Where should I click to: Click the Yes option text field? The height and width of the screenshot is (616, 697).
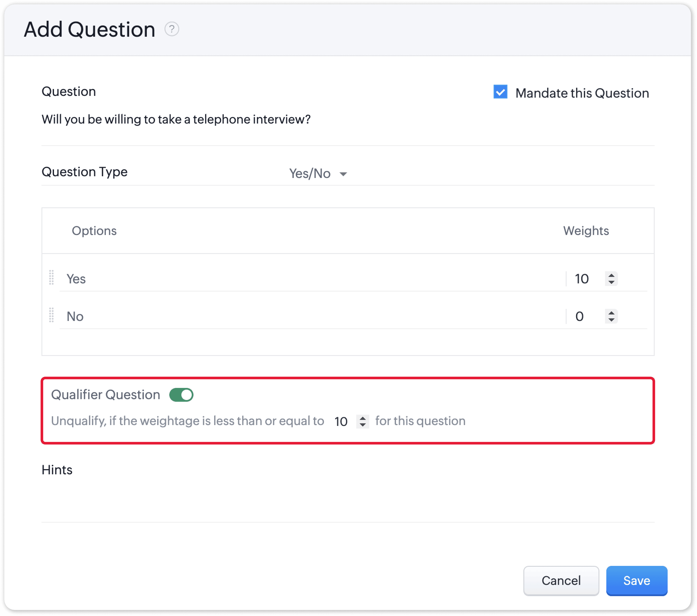pos(307,279)
